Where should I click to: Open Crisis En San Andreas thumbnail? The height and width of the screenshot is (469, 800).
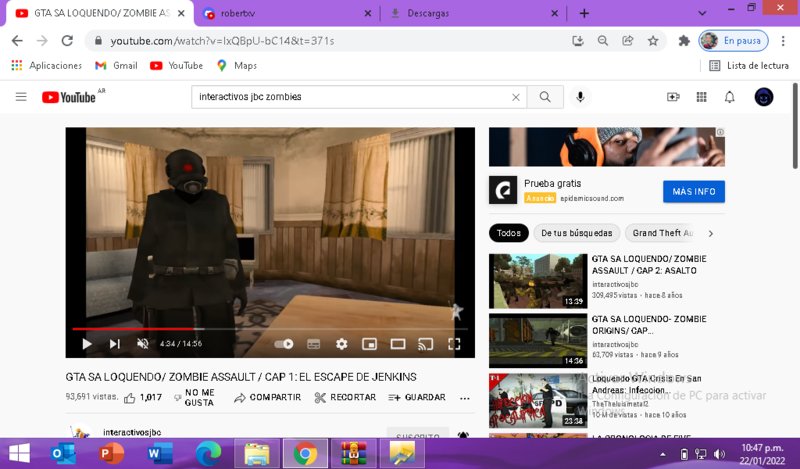point(538,400)
